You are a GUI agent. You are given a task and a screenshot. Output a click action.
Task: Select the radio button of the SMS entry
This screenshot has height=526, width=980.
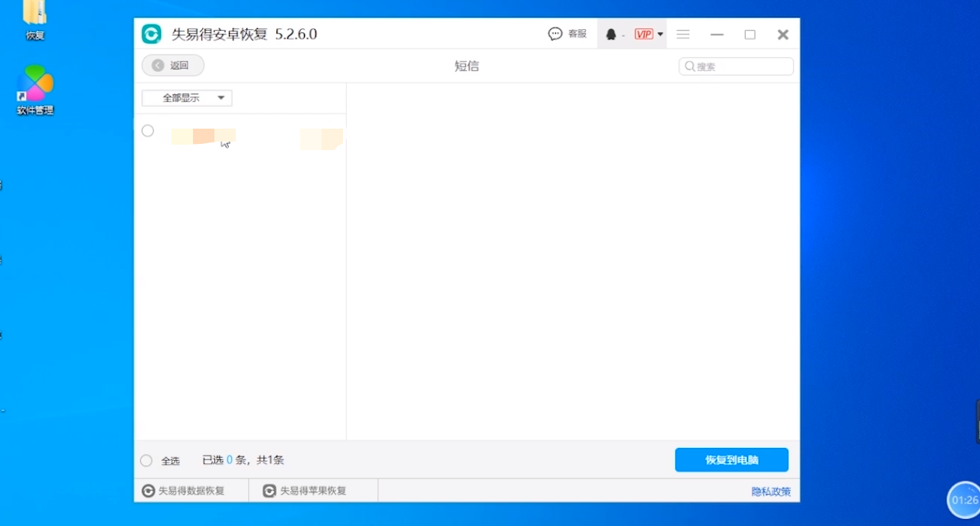coord(148,131)
